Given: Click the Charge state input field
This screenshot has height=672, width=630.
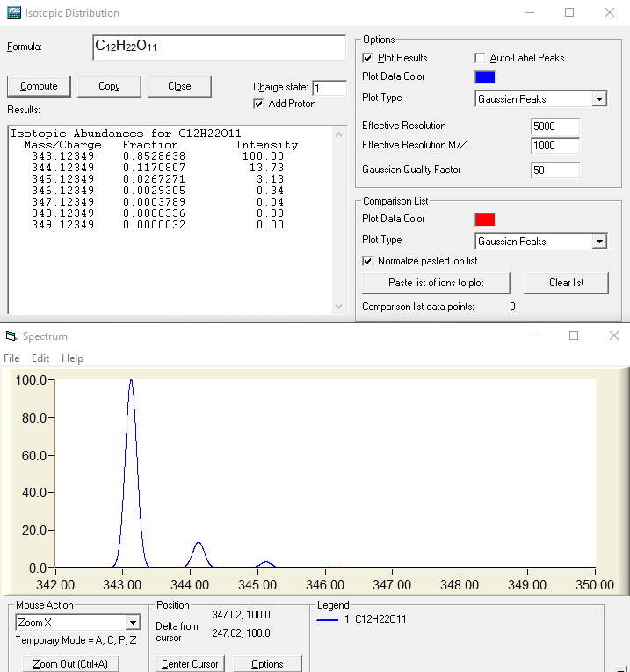Looking at the screenshot, I should (329, 89).
